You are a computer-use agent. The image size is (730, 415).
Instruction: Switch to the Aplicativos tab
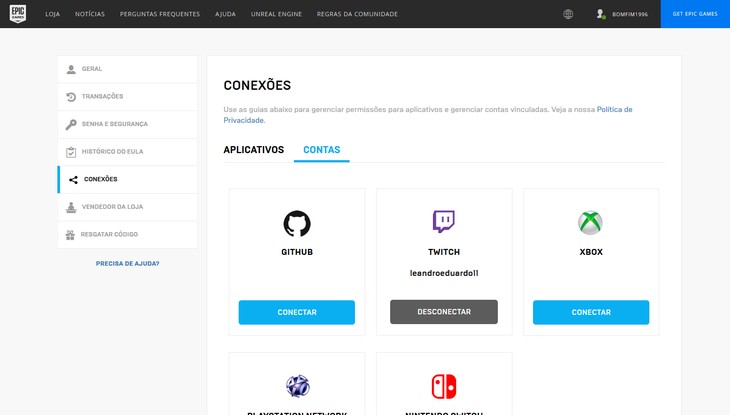pos(254,150)
